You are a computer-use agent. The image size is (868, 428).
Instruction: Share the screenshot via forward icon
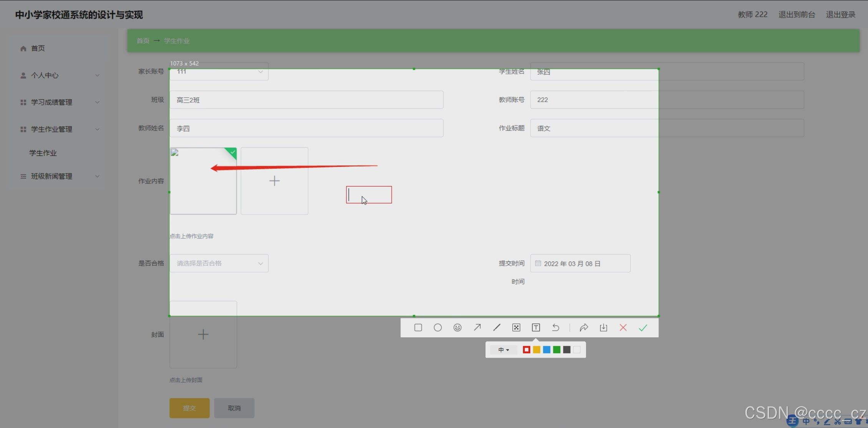point(584,328)
